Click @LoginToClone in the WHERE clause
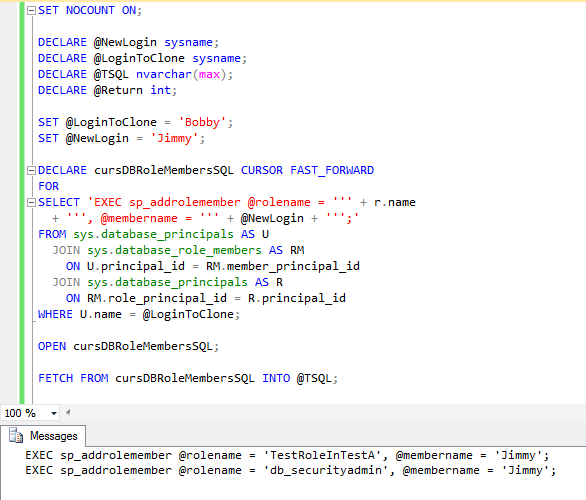 coord(188,314)
